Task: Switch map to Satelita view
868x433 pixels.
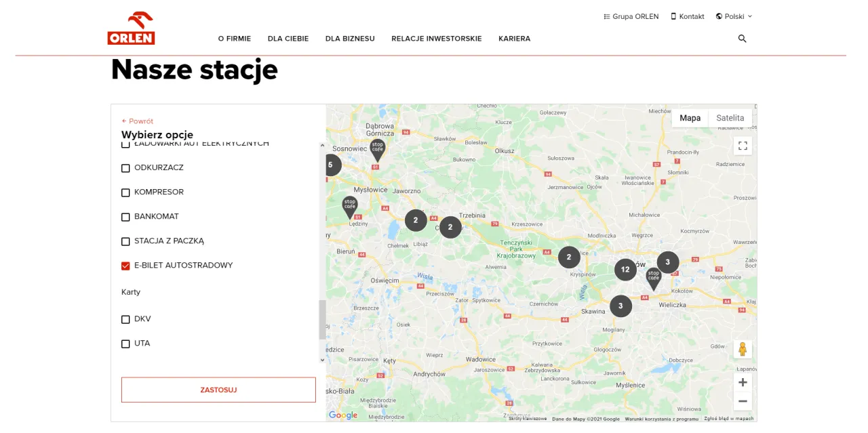Action: (730, 118)
